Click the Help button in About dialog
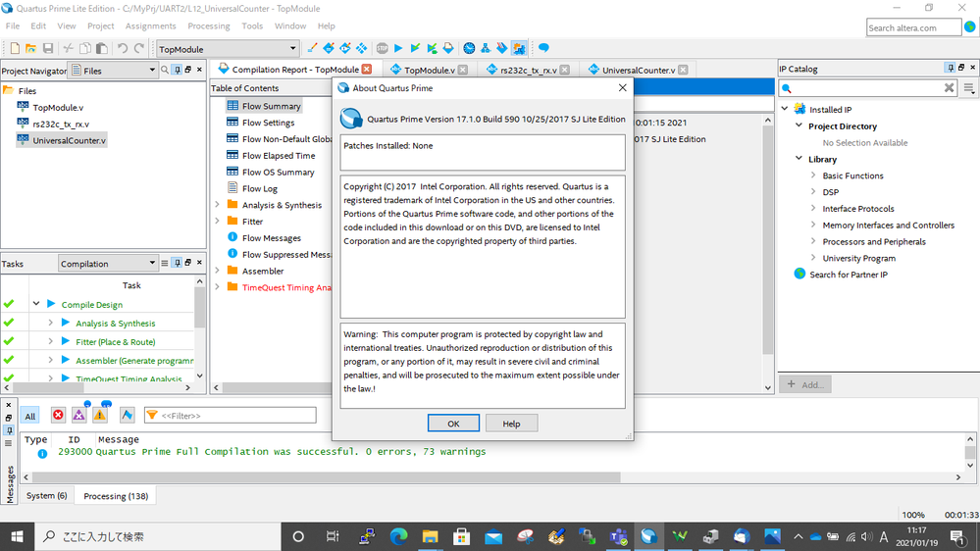Viewport: 980px width, 551px height. pyautogui.click(x=511, y=424)
